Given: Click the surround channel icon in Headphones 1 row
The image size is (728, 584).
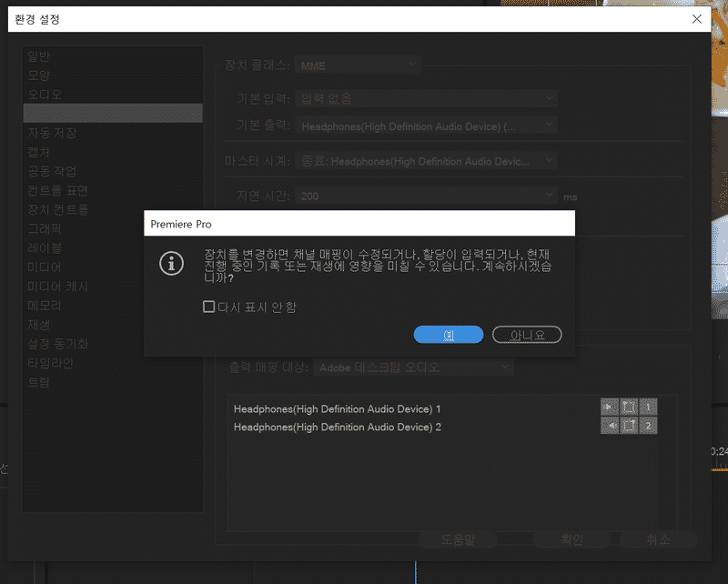Looking at the screenshot, I should coord(629,408).
